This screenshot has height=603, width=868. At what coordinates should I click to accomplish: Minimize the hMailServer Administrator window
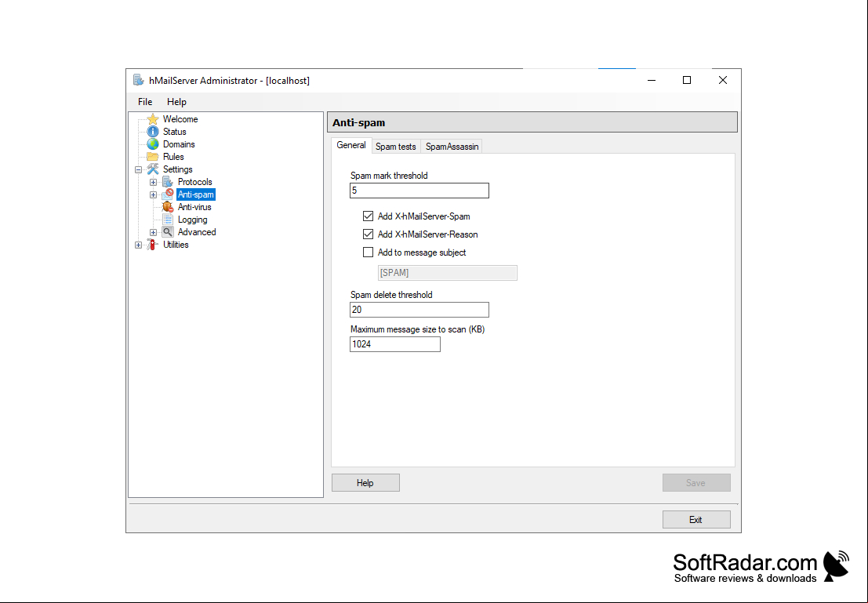coord(652,80)
